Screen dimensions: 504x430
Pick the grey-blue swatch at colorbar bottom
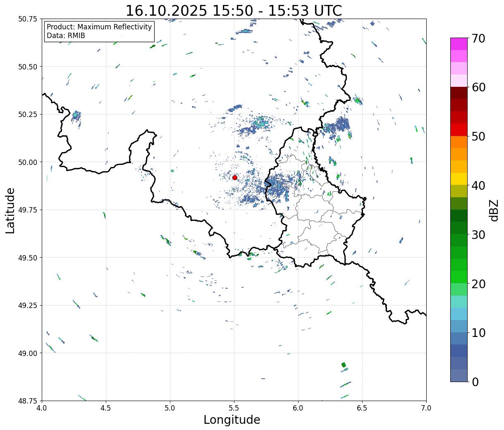pos(459,375)
